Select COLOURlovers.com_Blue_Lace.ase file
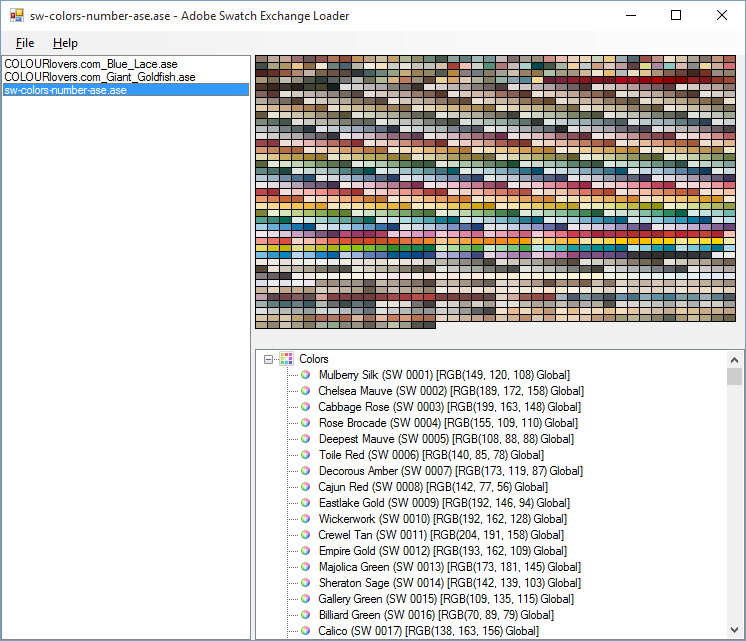This screenshot has width=746, height=641. tap(91, 64)
